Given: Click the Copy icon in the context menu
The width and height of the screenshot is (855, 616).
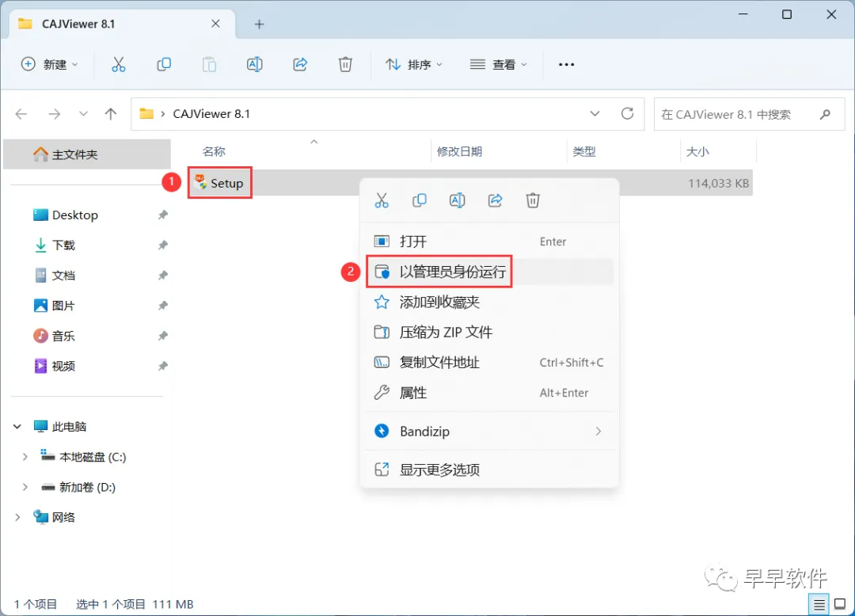Looking at the screenshot, I should 420,200.
